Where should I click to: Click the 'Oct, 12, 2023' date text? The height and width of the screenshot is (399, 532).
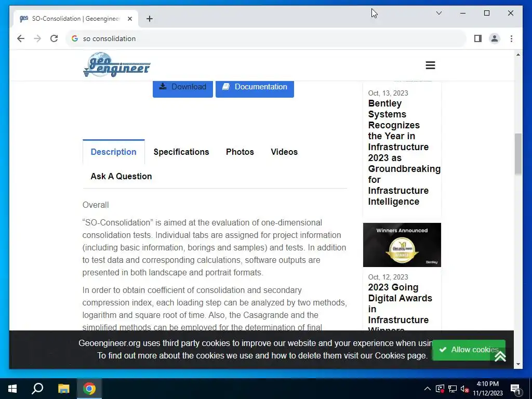tap(388, 277)
